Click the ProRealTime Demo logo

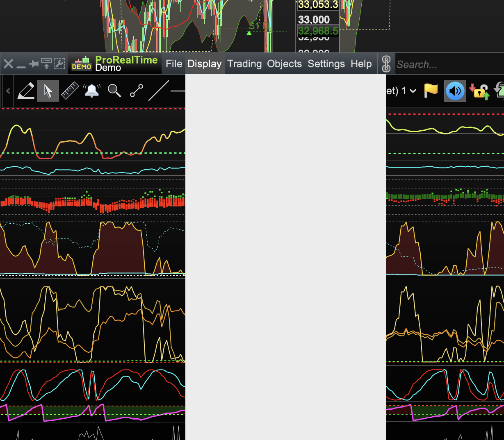114,64
